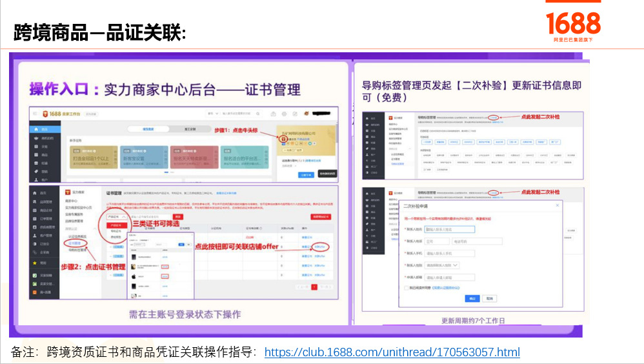Tick the 我已阅读并同意 agreement checkbox
This screenshot has height=364, width=644.
(406, 288)
